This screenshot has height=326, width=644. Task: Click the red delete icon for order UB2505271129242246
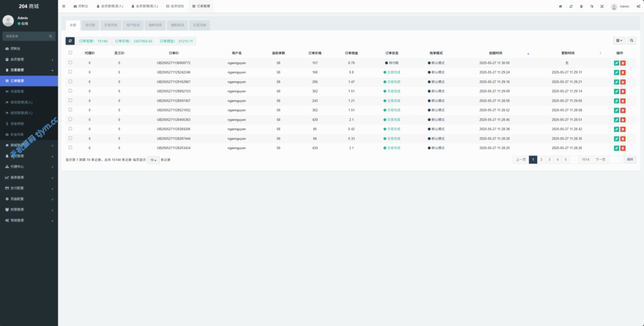point(623,72)
